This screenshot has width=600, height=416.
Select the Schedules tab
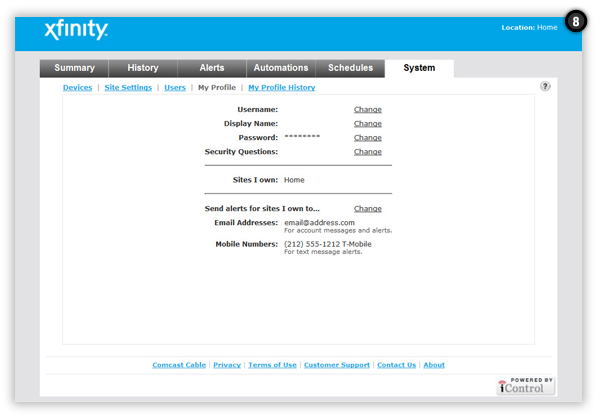pyautogui.click(x=350, y=68)
